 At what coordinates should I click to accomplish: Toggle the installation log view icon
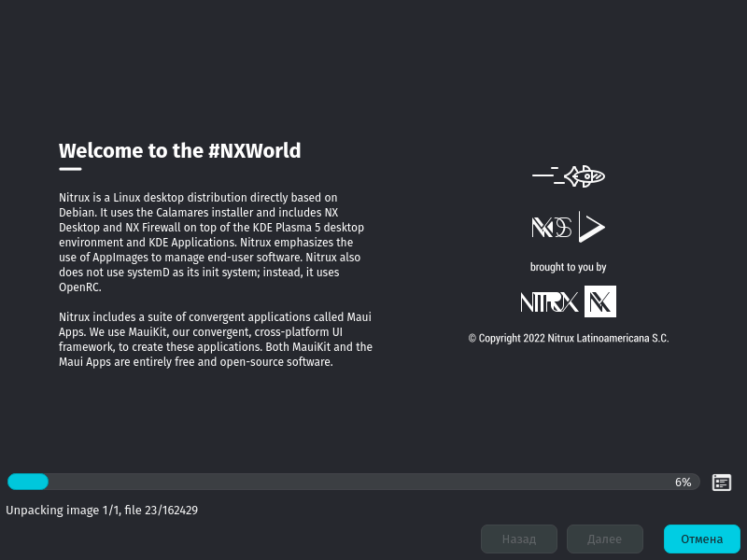point(721,483)
